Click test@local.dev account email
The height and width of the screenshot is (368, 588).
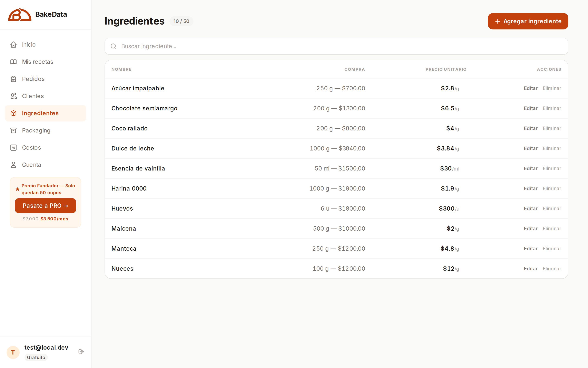tap(46, 348)
